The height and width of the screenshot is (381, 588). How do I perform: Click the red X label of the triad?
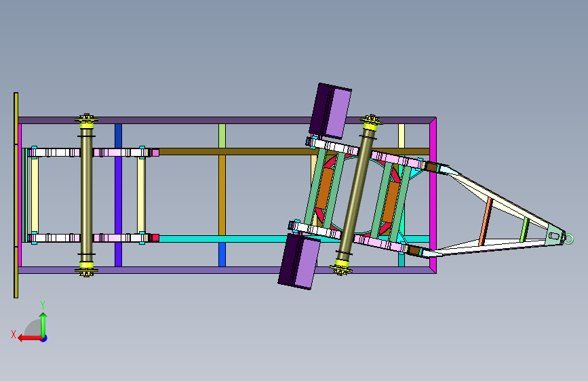pos(14,334)
